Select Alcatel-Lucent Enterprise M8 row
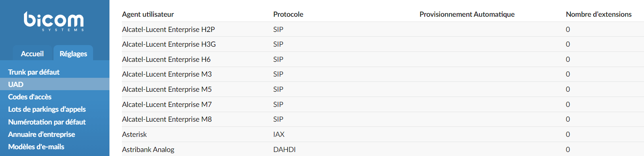This screenshot has width=644, height=156. coord(383,119)
